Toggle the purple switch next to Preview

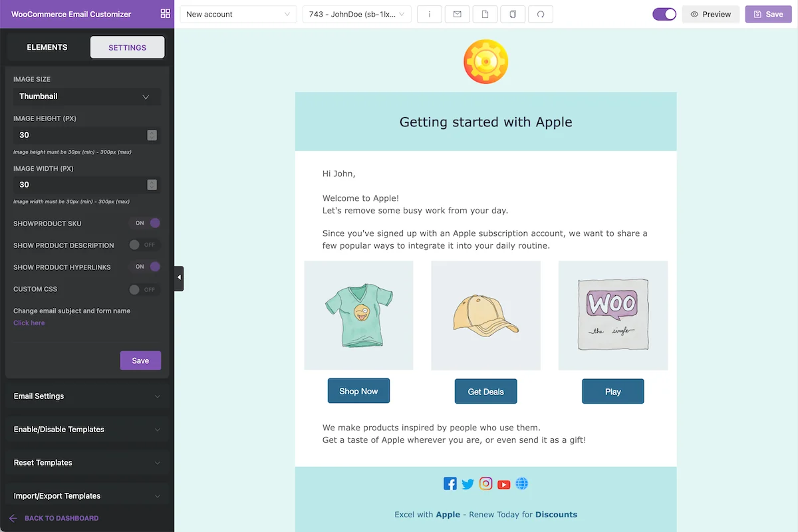tap(664, 14)
